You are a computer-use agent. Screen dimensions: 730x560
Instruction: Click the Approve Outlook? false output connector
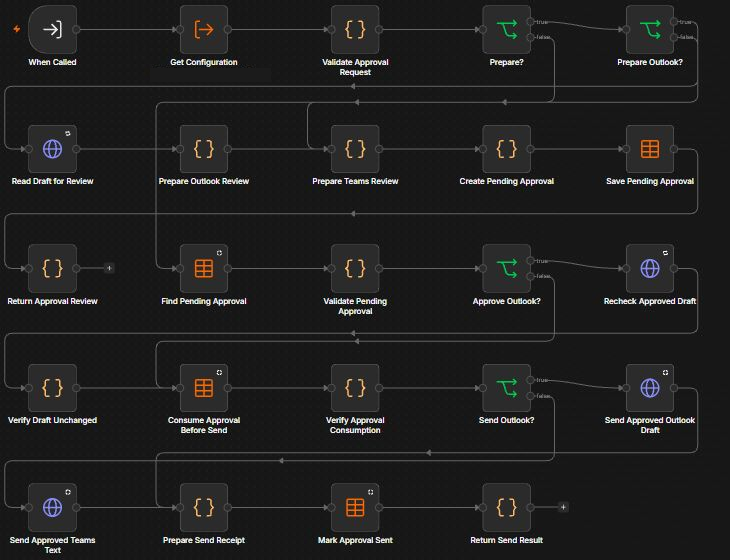tap(530, 277)
